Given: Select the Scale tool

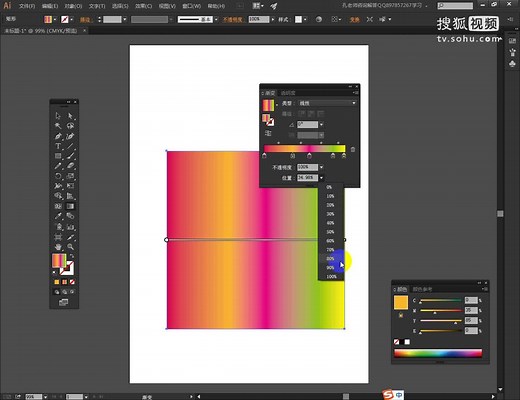Looking at the screenshot, I should (70, 176).
